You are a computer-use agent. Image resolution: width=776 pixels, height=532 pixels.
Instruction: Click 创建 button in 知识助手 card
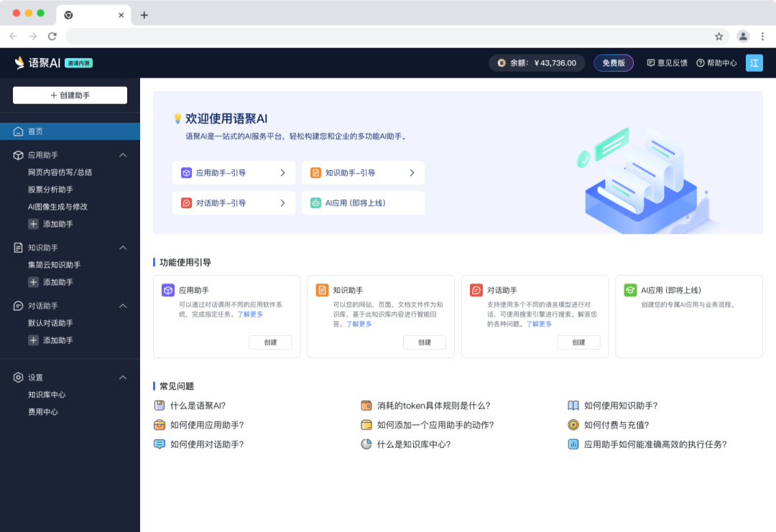pos(424,342)
